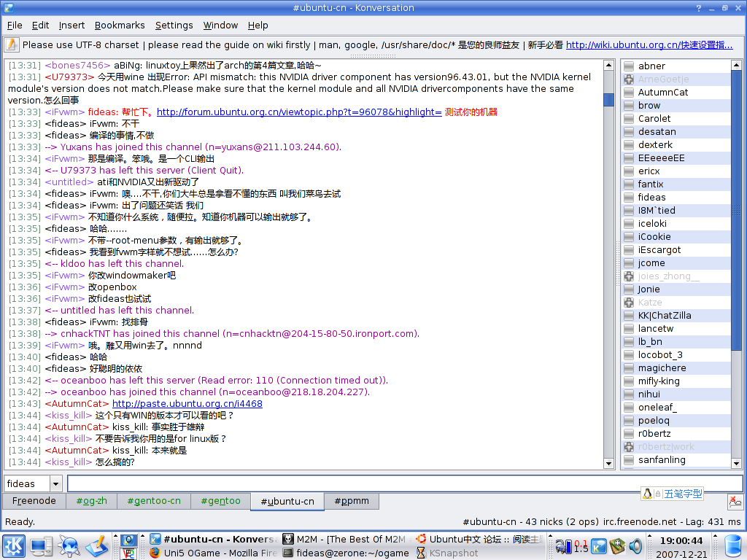Screen dimensions: 747x560
Task: Click the chat scrollbar up arrow
Action: point(608,65)
